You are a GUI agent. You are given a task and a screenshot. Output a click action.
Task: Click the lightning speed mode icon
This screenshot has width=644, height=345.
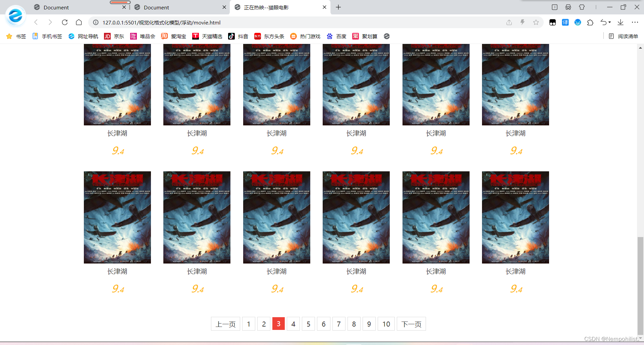(x=523, y=22)
